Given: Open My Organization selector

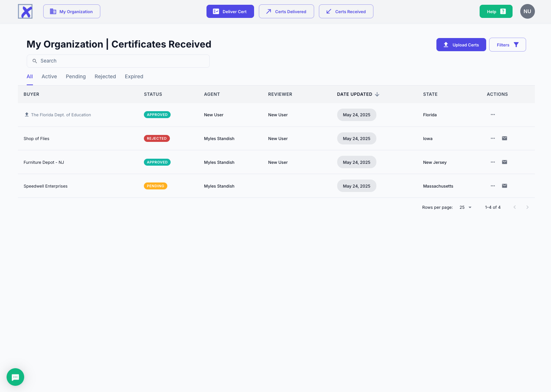Looking at the screenshot, I should coord(72,11).
